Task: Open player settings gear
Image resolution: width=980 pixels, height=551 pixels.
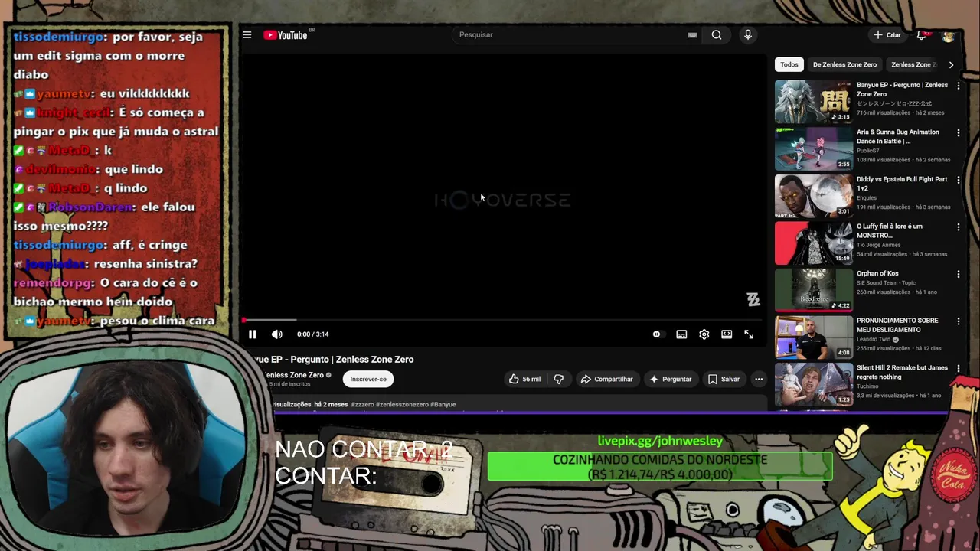Action: tap(704, 334)
